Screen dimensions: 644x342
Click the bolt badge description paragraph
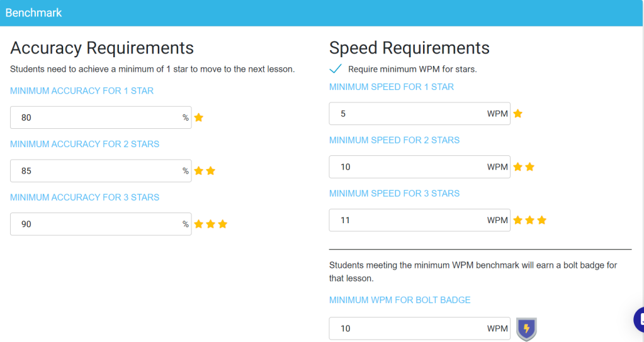[473, 272]
